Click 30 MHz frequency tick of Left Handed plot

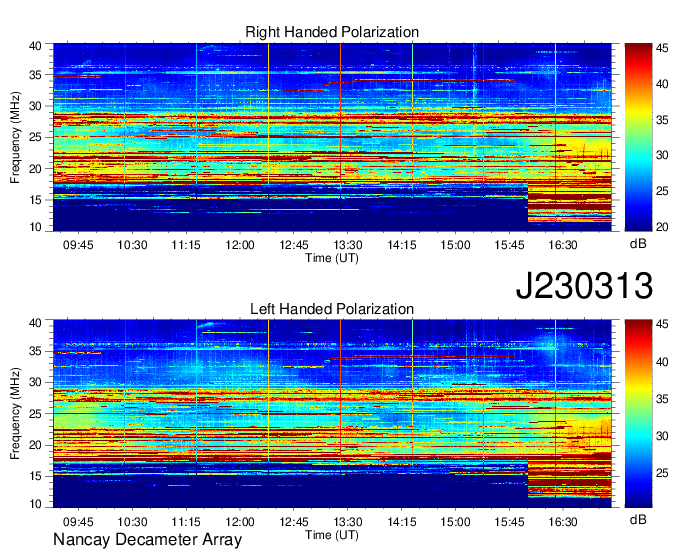(36, 382)
